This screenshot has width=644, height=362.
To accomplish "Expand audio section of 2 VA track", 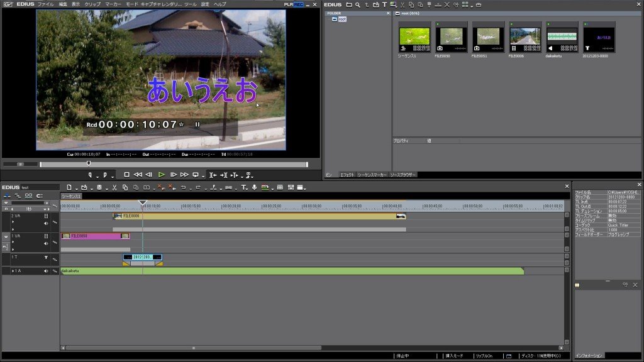I will pos(13,222).
